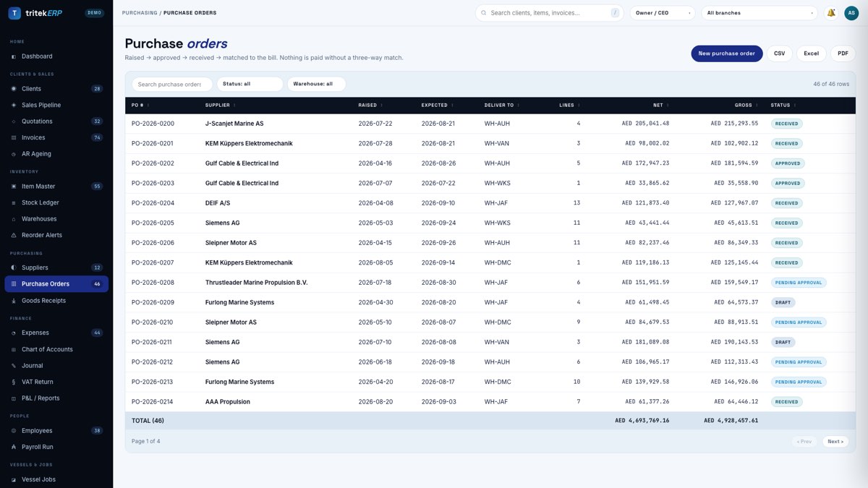Sort table by Raised column
Screen dimensions: 868x488
coord(370,106)
